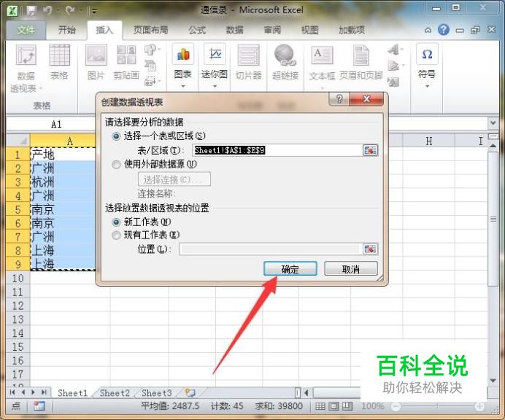Click the 位置 location input field
This screenshot has width=505, height=420.
click(x=270, y=249)
